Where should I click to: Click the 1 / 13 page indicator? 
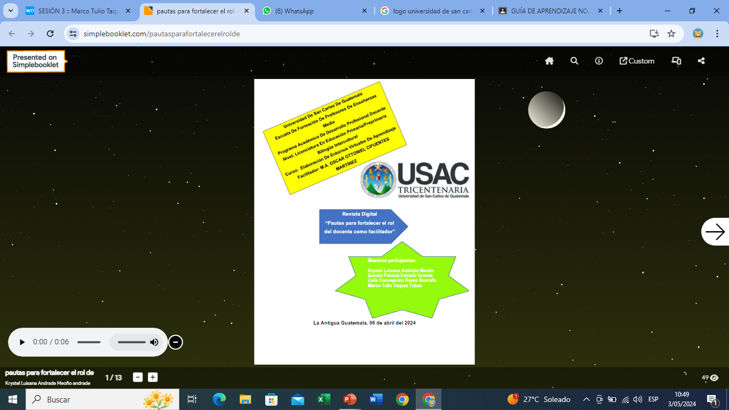[x=113, y=377]
